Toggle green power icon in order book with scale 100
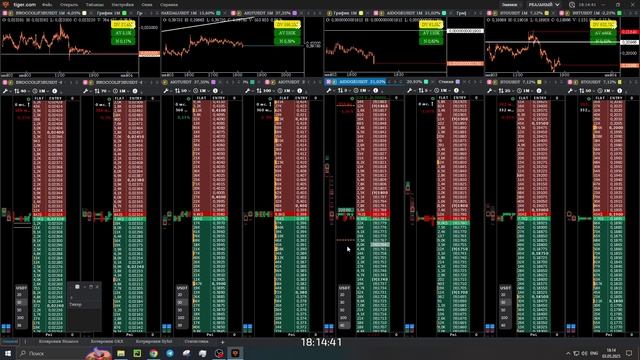This screenshot has width=640, height=360. [271, 99]
